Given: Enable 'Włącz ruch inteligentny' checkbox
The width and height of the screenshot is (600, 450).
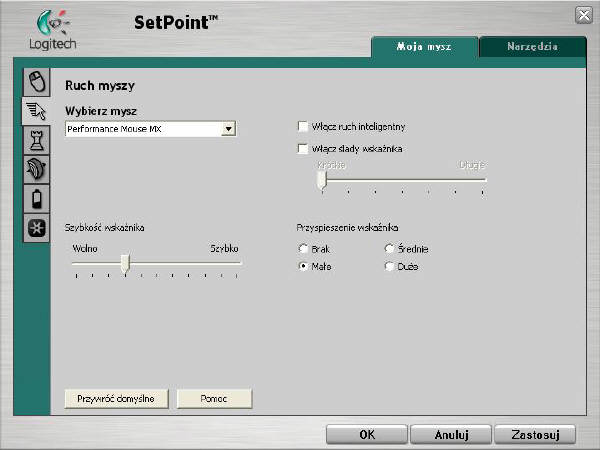Looking at the screenshot, I should click(x=303, y=126).
